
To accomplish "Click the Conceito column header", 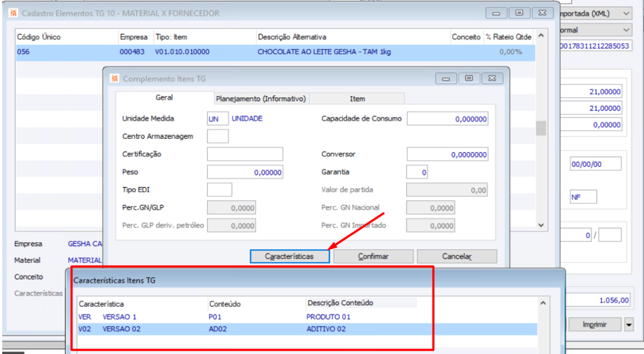I will click(x=466, y=37).
